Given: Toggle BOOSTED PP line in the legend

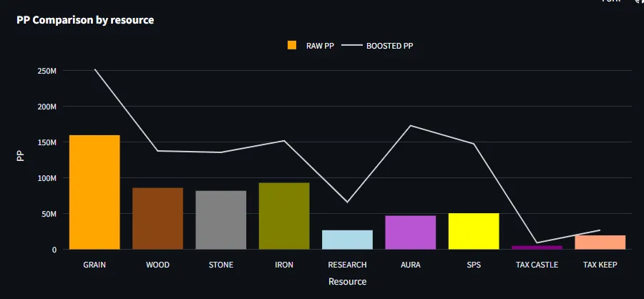Looking at the screenshot, I should pos(377,46).
